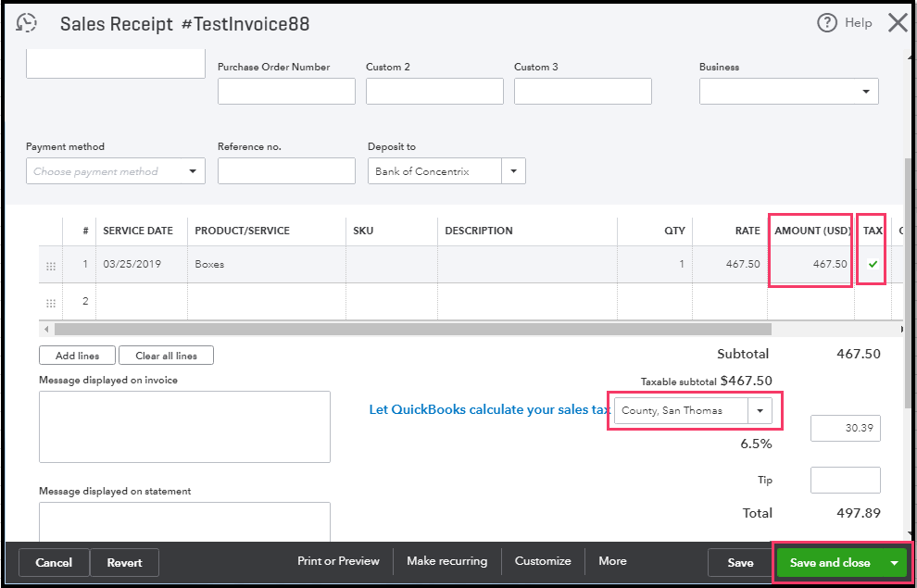
Task: Toggle the tax checkmark on Boxes line
Action: [x=872, y=265]
